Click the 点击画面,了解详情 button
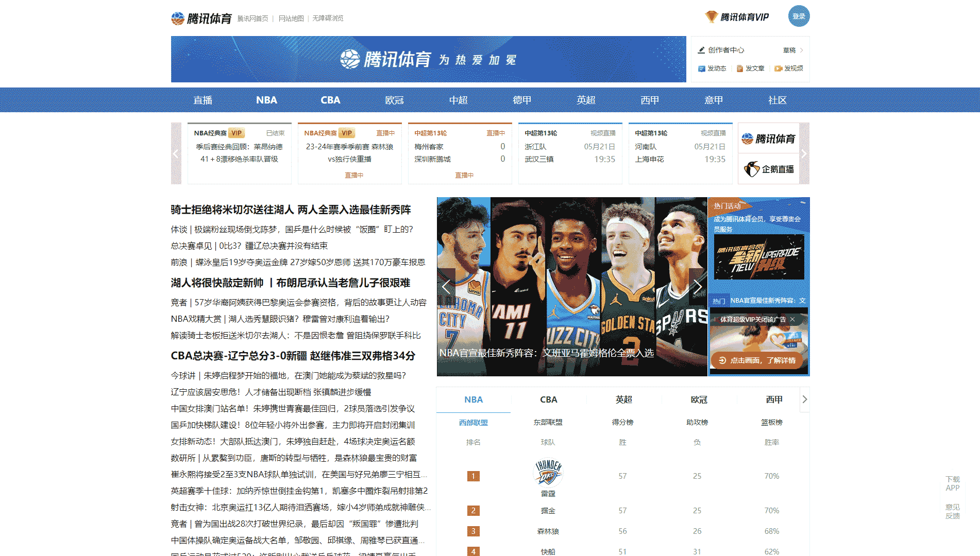The width and height of the screenshot is (980, 556). point(757,360)
